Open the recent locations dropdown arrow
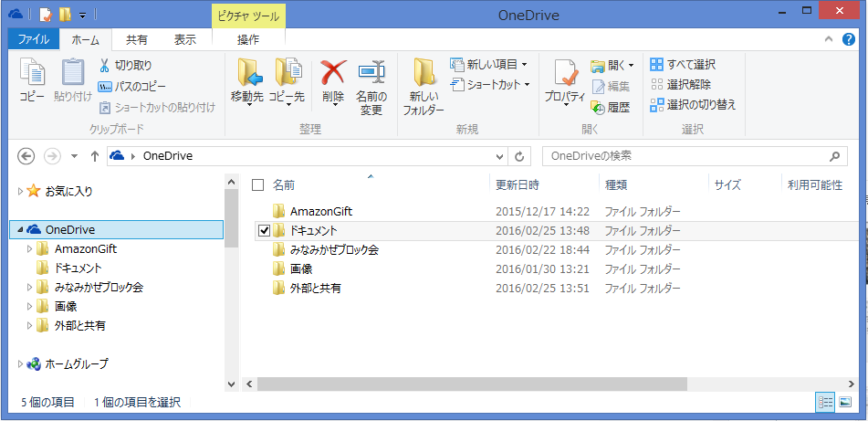 [74, 156]
